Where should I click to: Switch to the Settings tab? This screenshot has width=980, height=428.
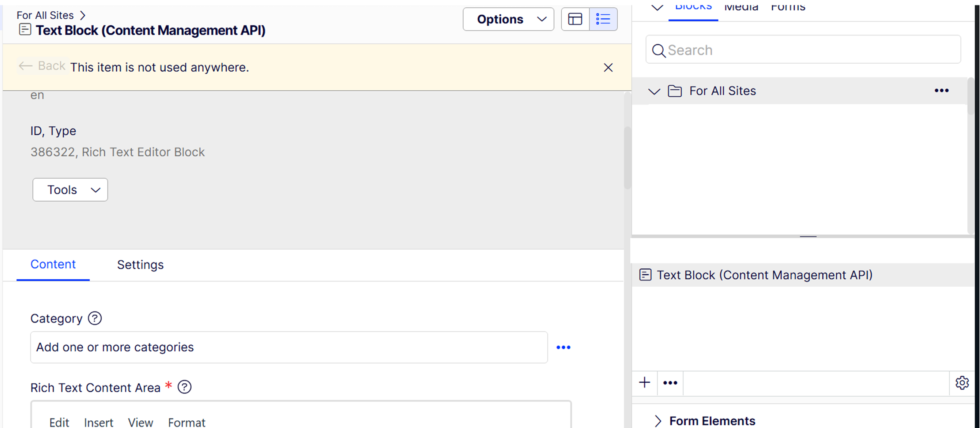coord(140,265)
